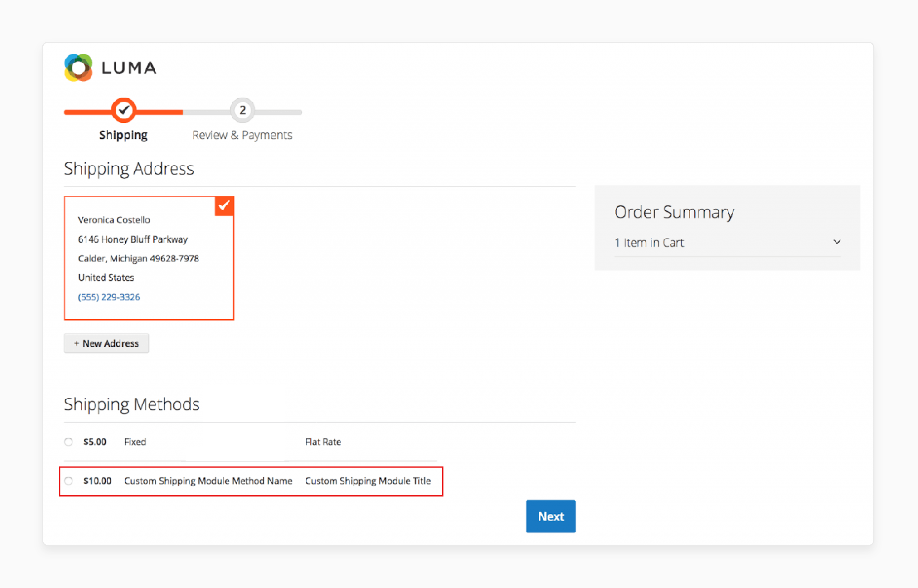918x588 pixels.
Task: Go to Review & Payments step label
Action: click(x=242, y=135)
